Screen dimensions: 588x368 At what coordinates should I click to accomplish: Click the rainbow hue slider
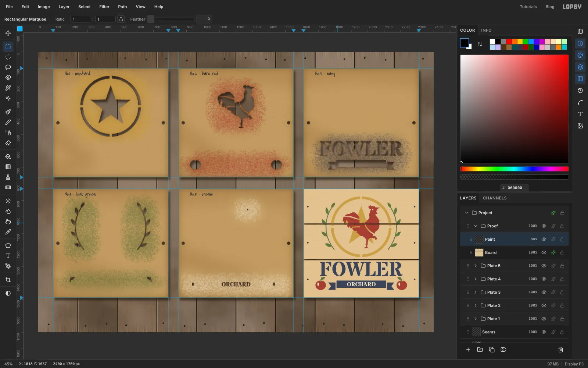(514, 169)
